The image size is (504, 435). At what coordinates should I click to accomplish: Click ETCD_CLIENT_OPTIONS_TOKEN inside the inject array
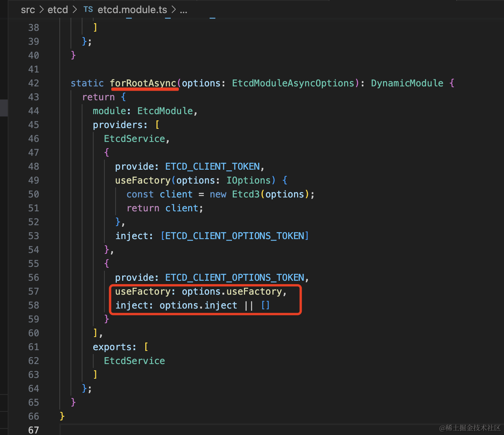coord(235,236)
